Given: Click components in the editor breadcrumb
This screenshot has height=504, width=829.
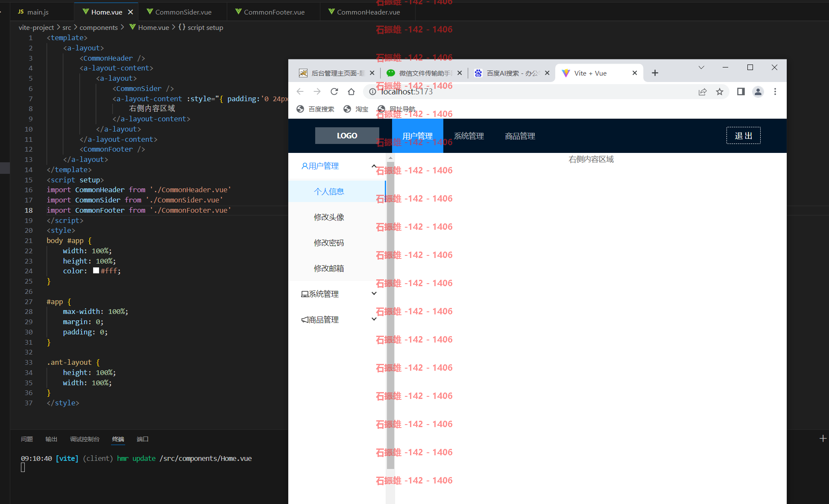Looking at the screenshot, I should tap(99, 27).
